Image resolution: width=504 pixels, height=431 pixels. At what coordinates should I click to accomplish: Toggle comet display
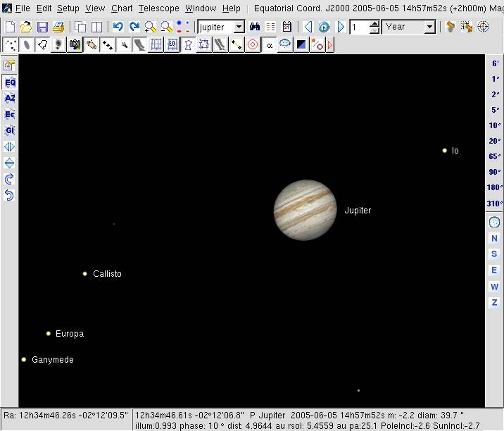click(x=123, y=45)
